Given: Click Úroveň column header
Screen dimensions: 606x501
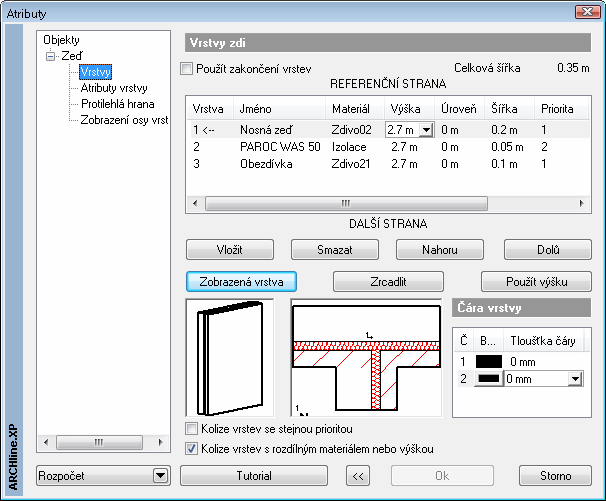Looking at the screenshot, I should 460,109.
